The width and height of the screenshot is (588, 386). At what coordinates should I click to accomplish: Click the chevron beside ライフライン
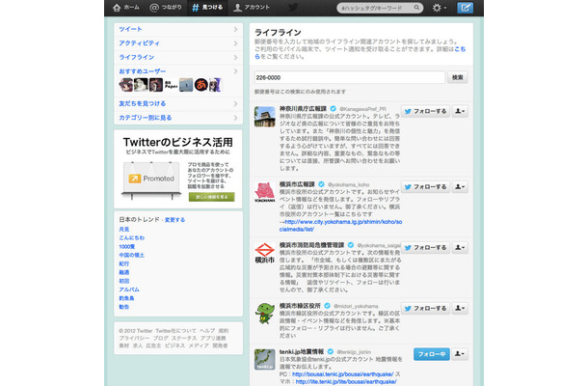pos(235,58)
